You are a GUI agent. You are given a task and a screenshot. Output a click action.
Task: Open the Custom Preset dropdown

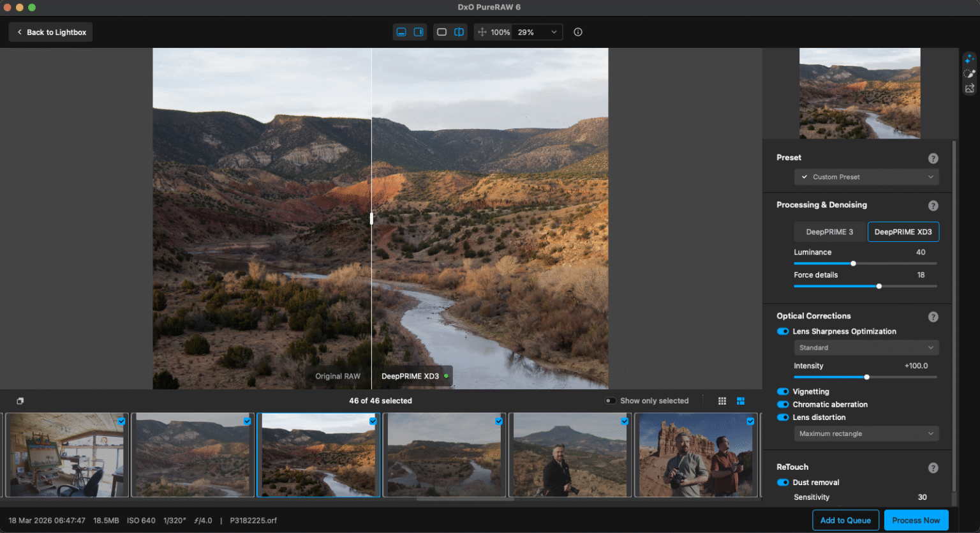pos(866,177)
